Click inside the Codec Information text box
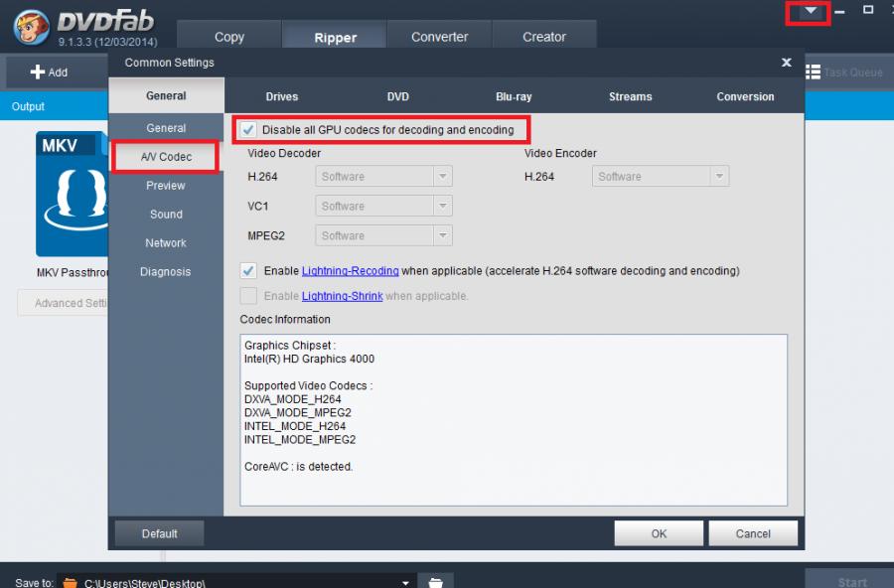894x588 pixels. (x=514, y=420)
